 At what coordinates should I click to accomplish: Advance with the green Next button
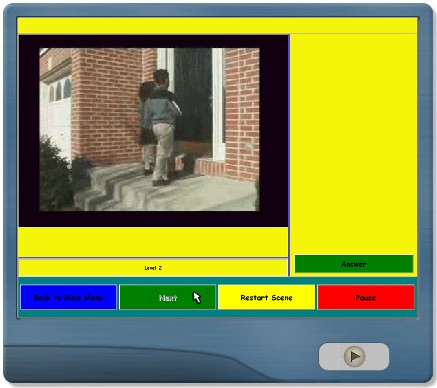[168, 297]
